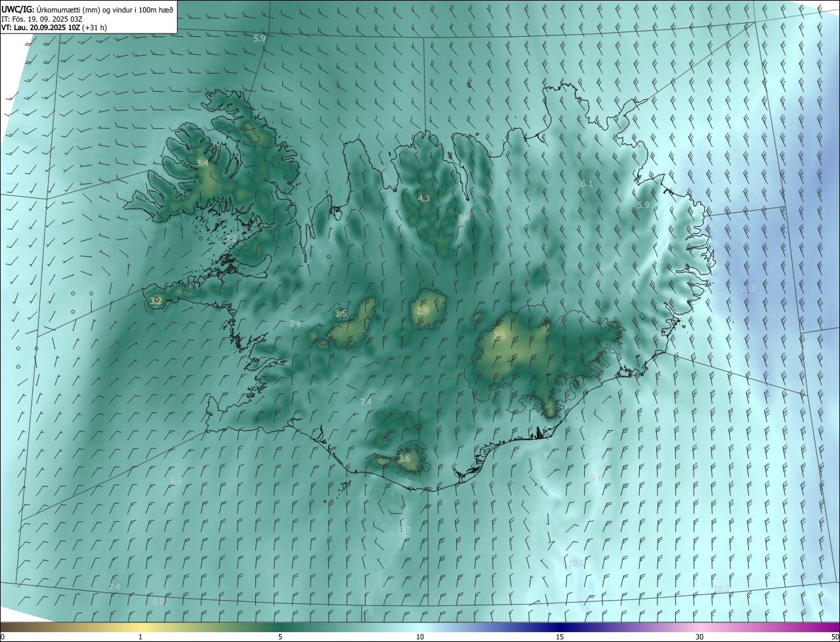Viewport: 840px width, 642px height.
Task: Click the 8.4 value label
Action: (x=464, y=217)
